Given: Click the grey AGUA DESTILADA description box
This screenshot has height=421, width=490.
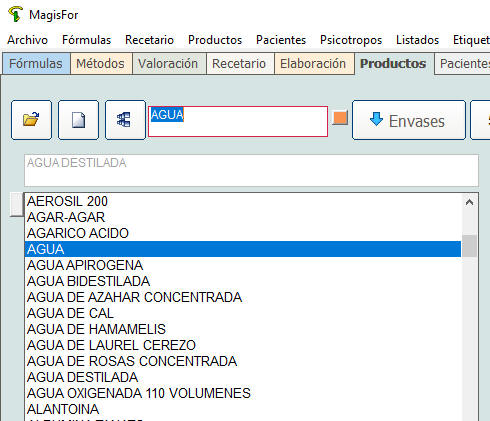Looking at the screenshot, I should coord(251,170).
